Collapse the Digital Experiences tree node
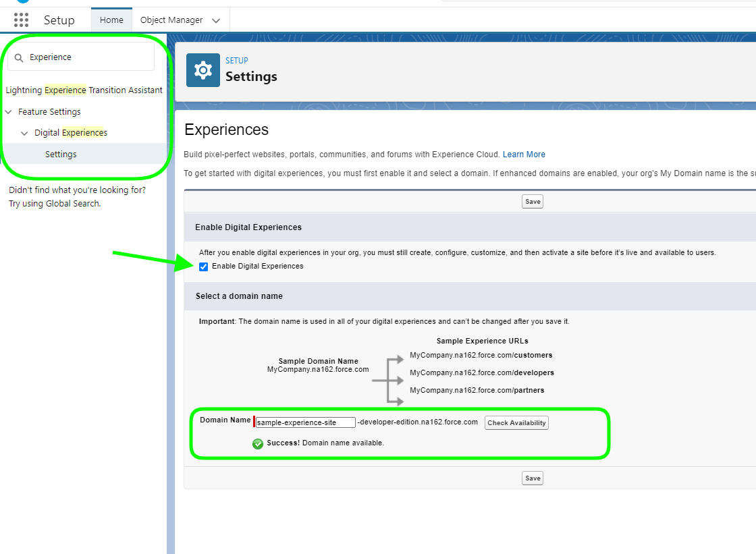Image resolution: width=756 pixels, height=554 pixels. click(25, 132)
